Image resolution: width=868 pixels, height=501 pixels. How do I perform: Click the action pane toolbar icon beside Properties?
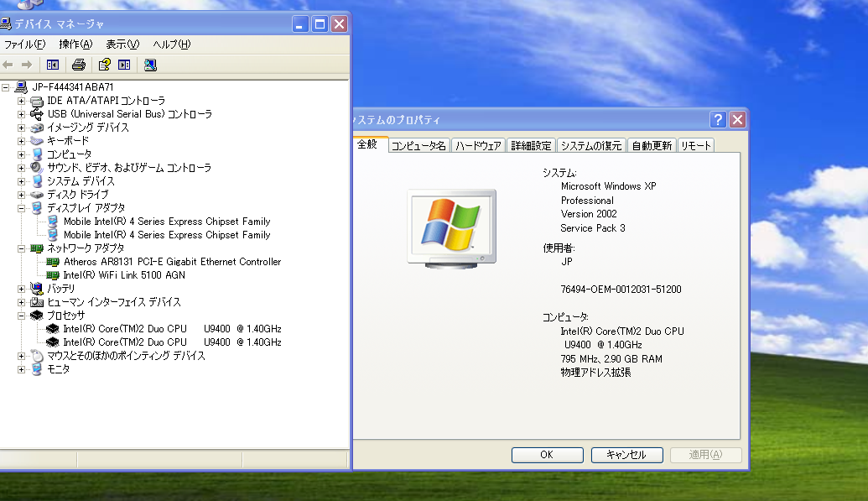coord(124,65)
